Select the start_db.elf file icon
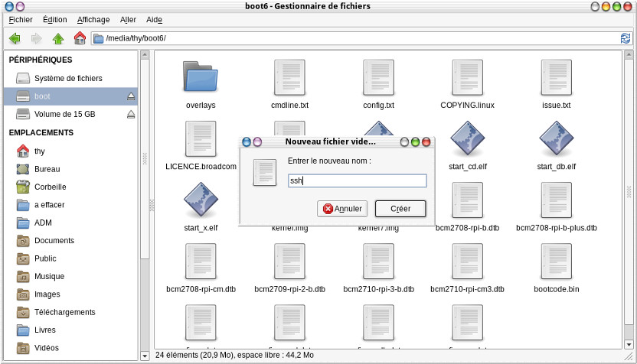Image resolution: width=637 pixels, height=364 pixels. [x=556, y=138]
